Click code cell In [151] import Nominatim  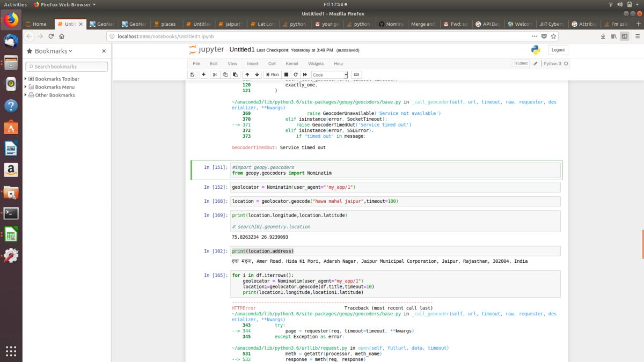(396, 171)
